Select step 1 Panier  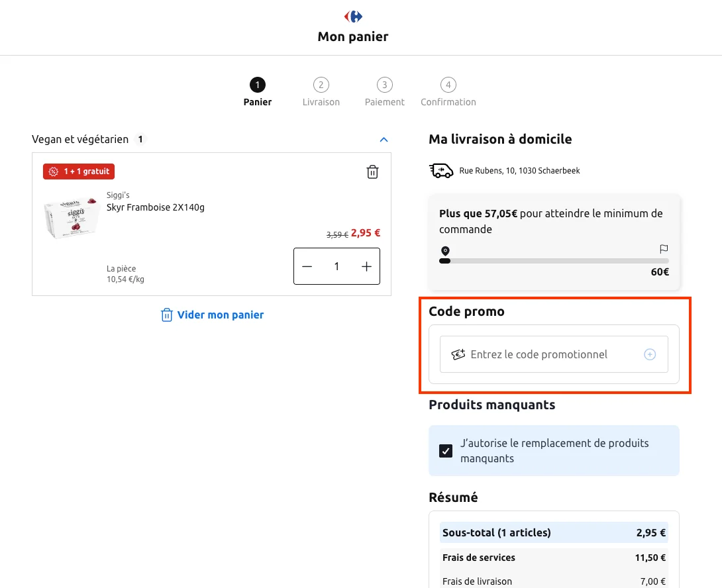click(258, 92)
